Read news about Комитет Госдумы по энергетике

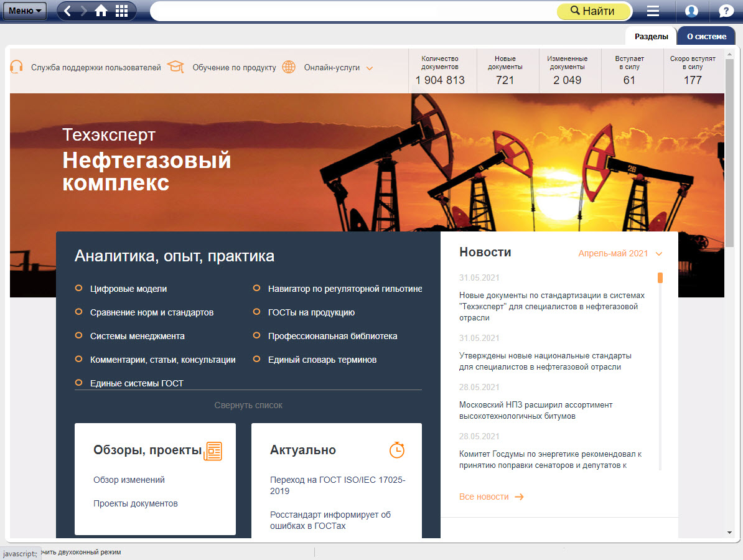coord(550,460)
